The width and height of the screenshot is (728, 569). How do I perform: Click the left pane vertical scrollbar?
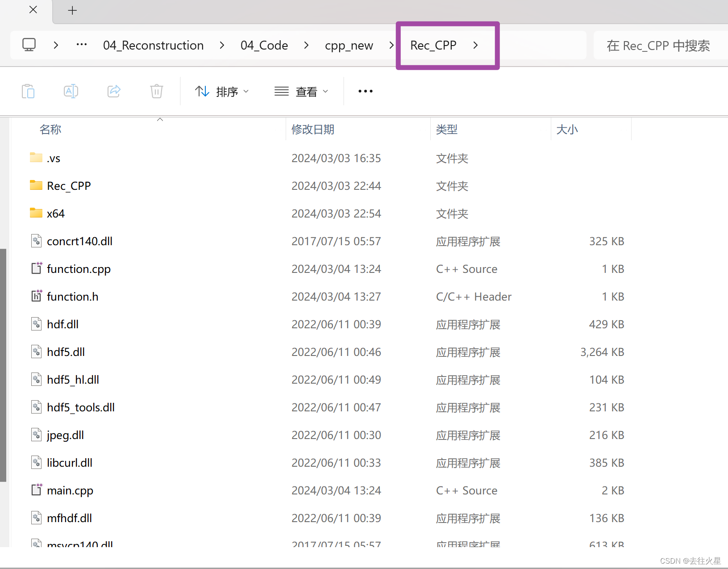3,365
